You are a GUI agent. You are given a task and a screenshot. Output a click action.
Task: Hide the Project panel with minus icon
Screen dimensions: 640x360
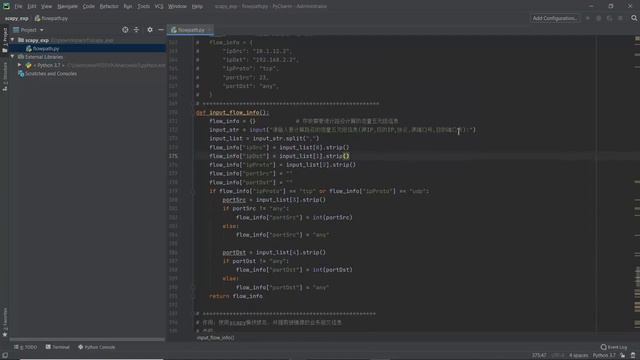[161, 30]
